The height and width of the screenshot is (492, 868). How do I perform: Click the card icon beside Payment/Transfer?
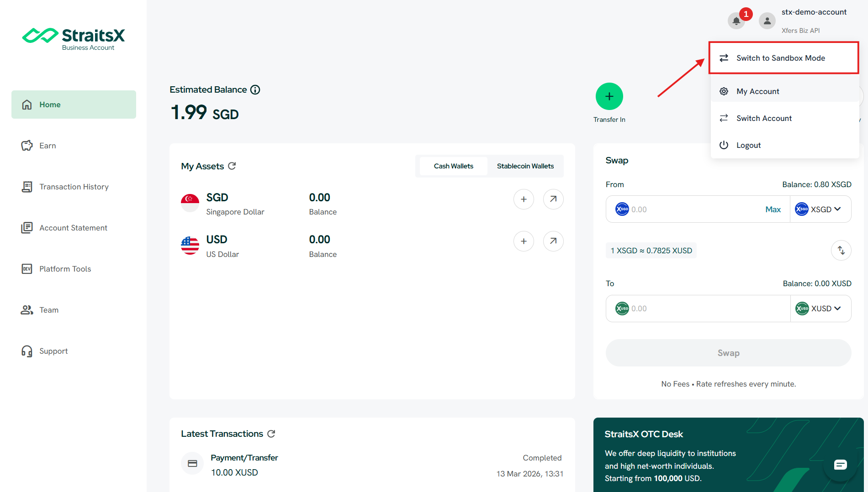pyautogui.click(x=192, y=463)
